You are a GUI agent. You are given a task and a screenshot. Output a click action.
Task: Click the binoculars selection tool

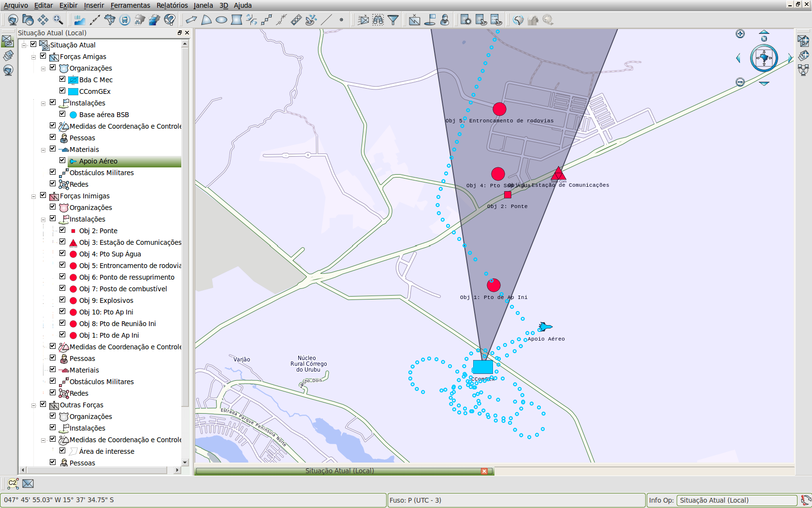tap(378, 20)
